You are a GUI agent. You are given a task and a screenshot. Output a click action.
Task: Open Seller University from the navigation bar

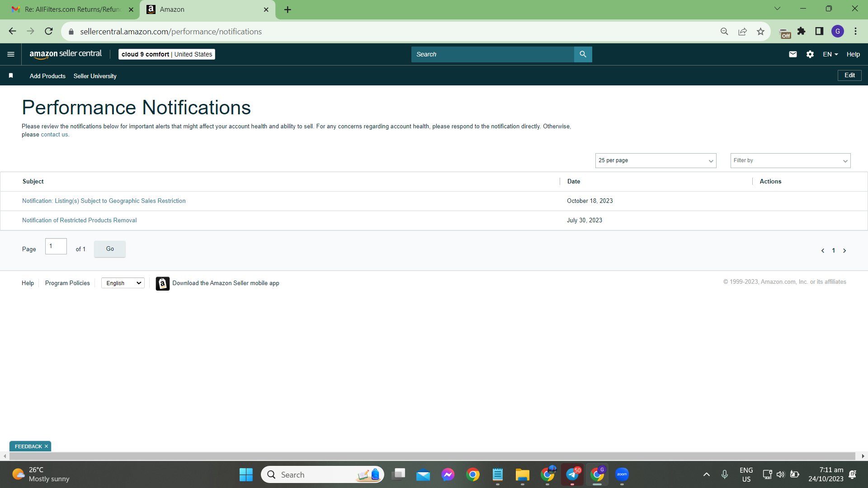[95, 76]
